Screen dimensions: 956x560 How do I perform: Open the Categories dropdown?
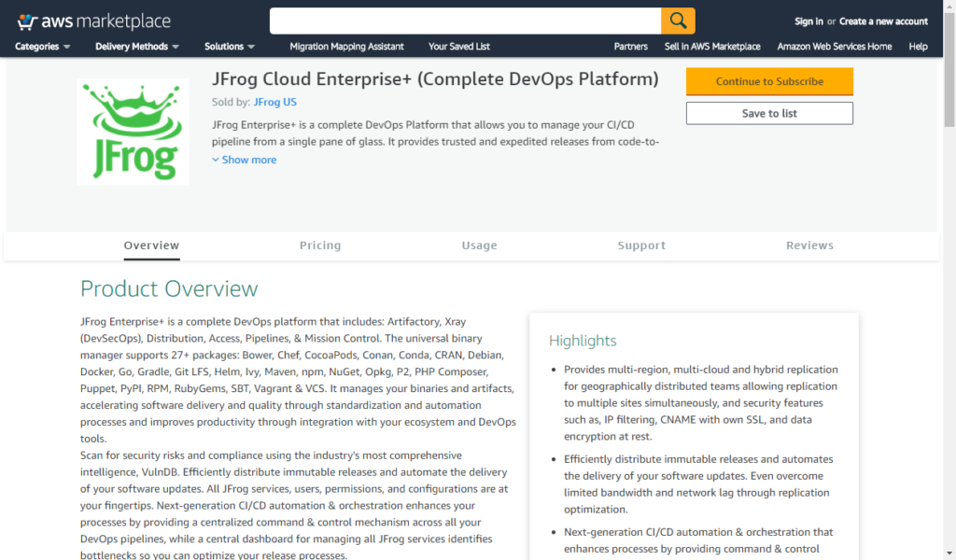coord(42,46)
